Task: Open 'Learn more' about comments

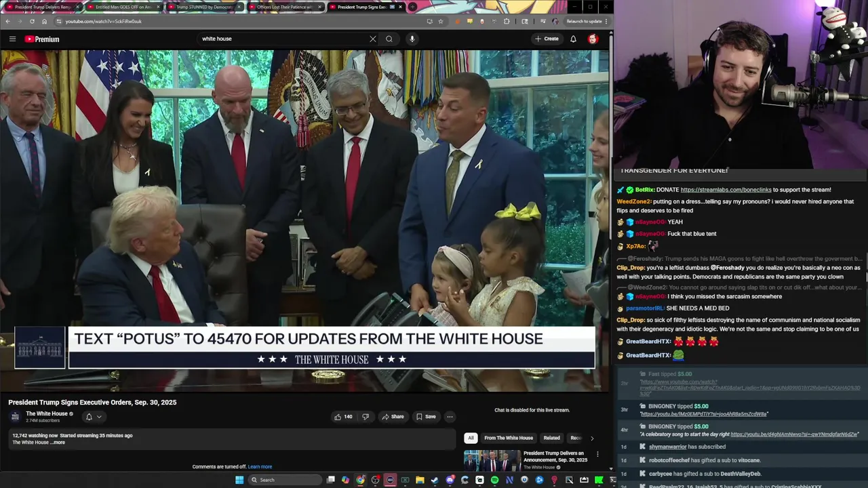Action: (x=260, y=466)
